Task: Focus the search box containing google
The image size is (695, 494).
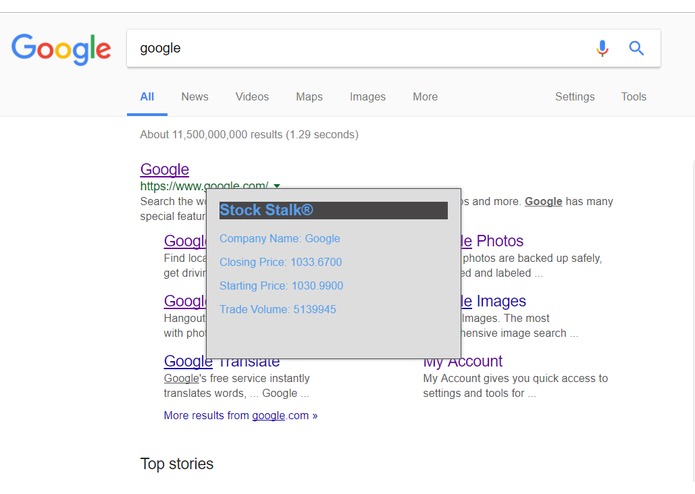Action: (x=394, y=48)
